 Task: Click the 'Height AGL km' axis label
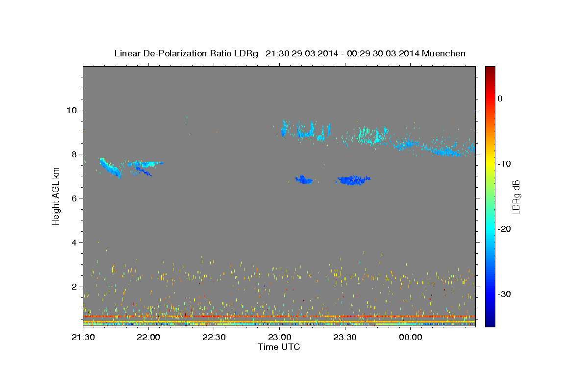click(x=56, y=196)
